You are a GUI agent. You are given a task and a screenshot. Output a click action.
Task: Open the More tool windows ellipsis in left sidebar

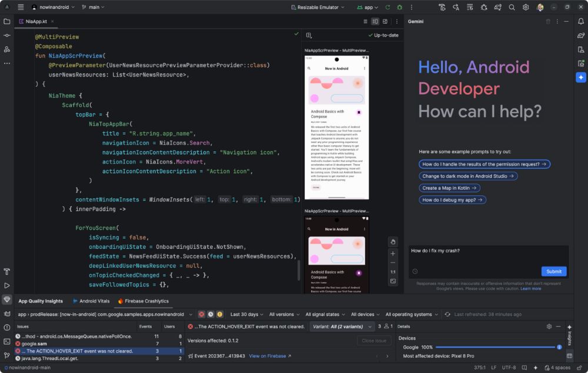(6, 64)
